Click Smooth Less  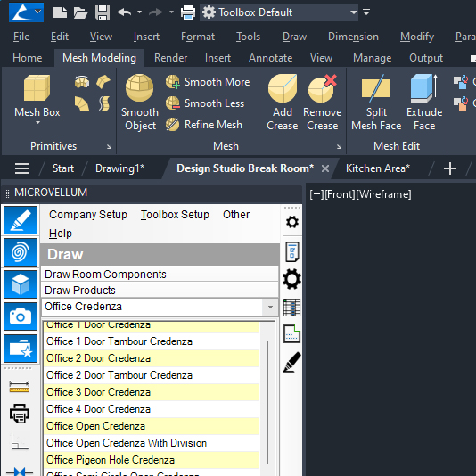(x=205, y=103)
